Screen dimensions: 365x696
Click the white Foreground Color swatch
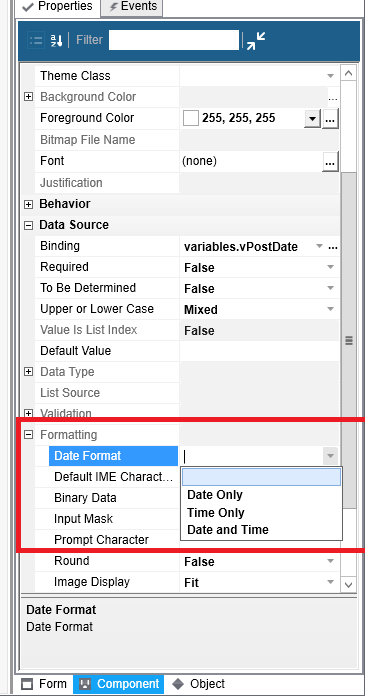point(191,119)
